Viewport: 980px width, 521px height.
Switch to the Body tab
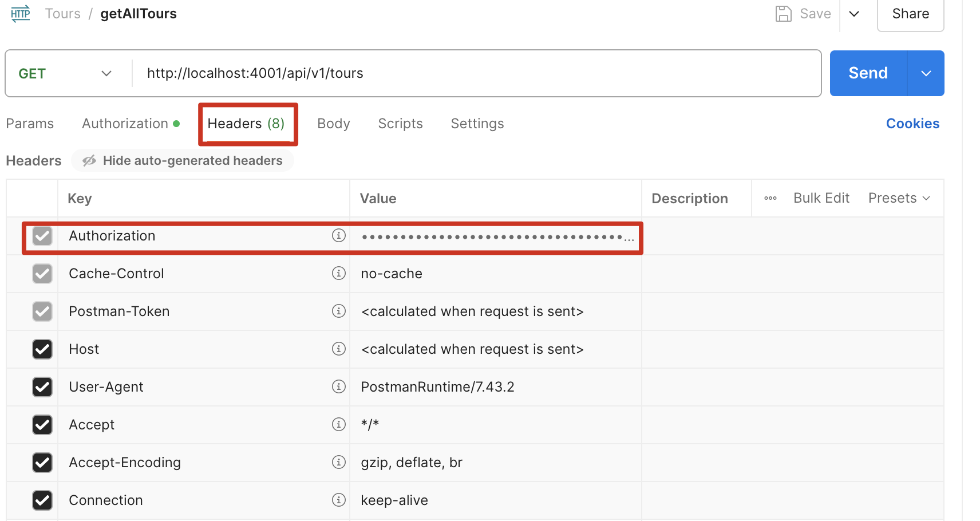point(333,124)
